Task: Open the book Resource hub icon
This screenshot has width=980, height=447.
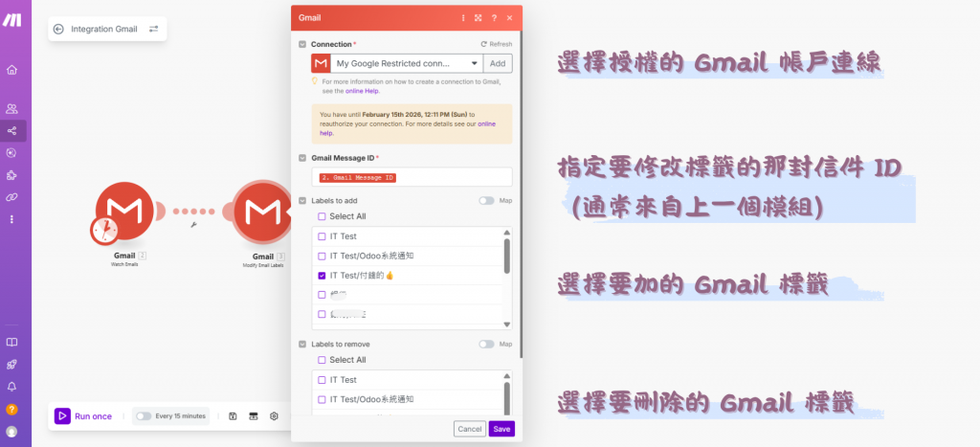Action: tap(11, 342)
